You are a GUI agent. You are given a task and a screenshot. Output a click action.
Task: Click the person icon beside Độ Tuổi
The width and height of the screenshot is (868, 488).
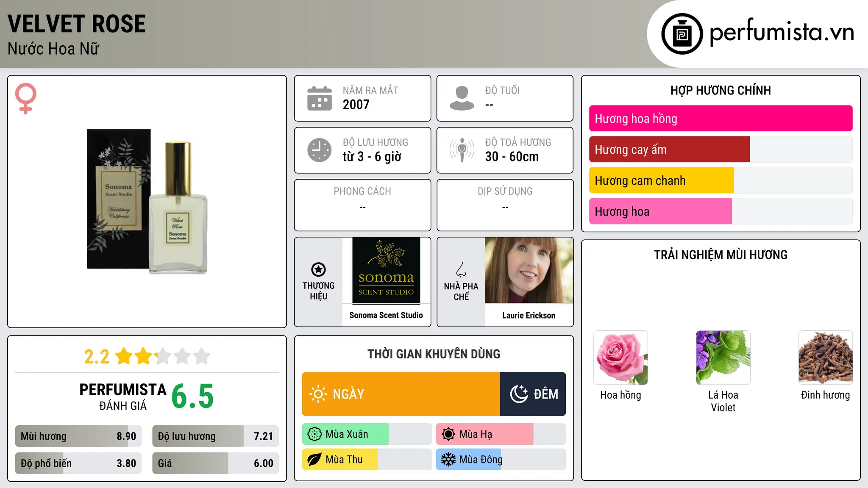[x=462, y=98]
